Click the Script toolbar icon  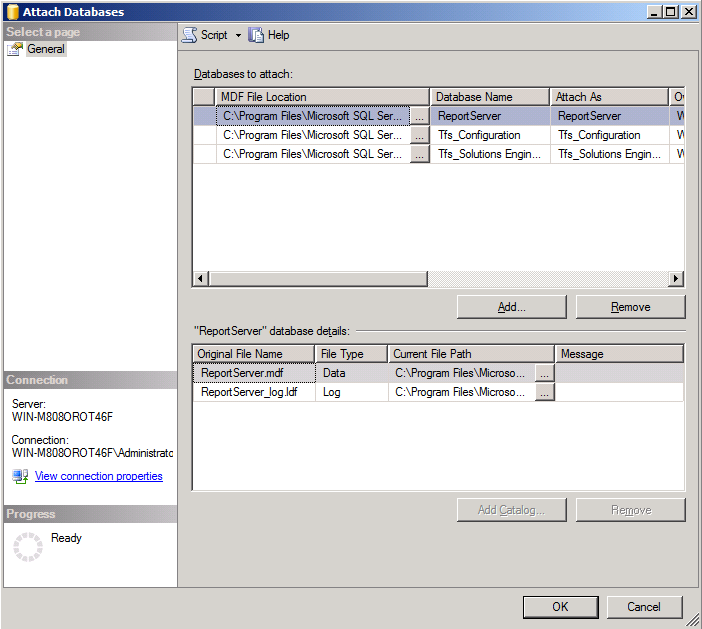(x=189, y=35)
